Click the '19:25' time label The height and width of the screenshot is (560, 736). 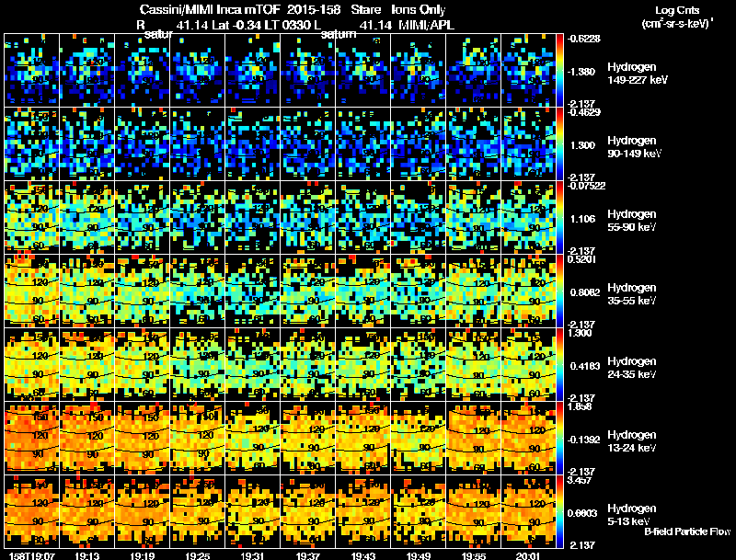tap(197, 555)
